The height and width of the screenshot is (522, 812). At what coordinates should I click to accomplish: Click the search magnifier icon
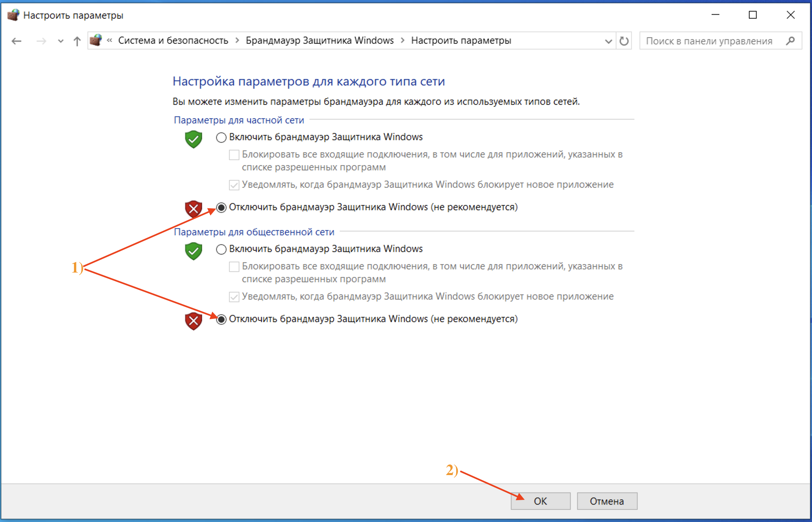pyautogui.click(x=790, y=41)
